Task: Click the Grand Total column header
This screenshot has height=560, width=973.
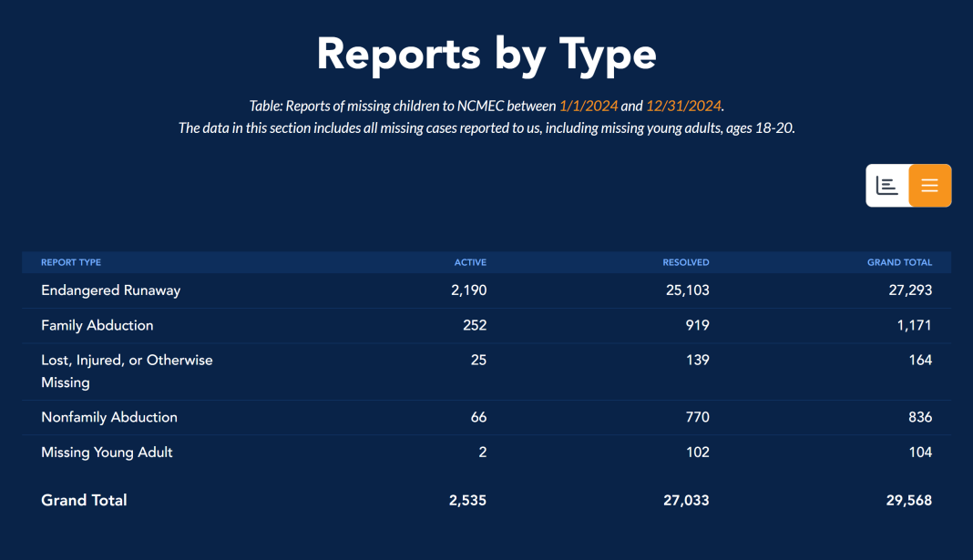Action: (899, 262)
